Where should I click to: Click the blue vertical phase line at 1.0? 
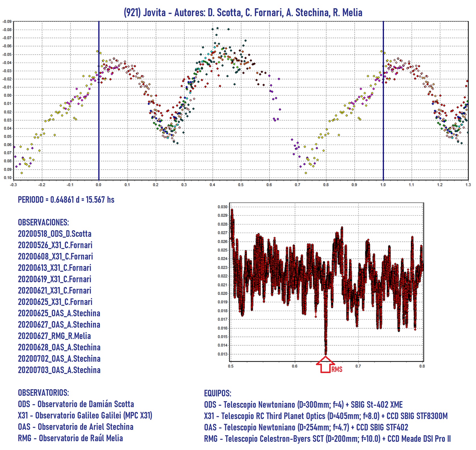383,101
